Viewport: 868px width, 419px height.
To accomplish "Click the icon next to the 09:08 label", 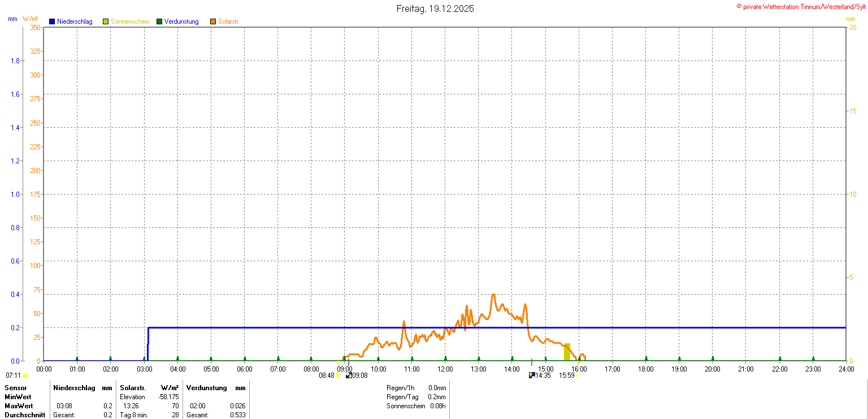I will pyautogui.click(x=349, y=375).
